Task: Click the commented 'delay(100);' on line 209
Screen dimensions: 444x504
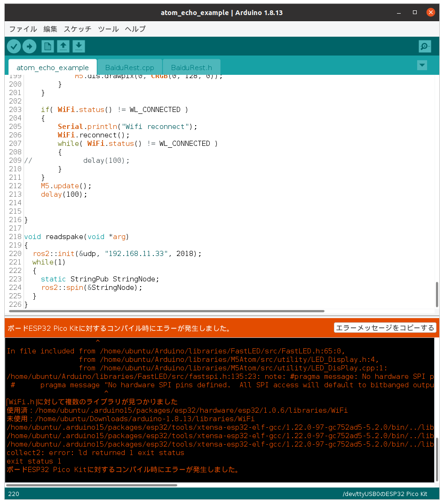Action: pos(106,160)
